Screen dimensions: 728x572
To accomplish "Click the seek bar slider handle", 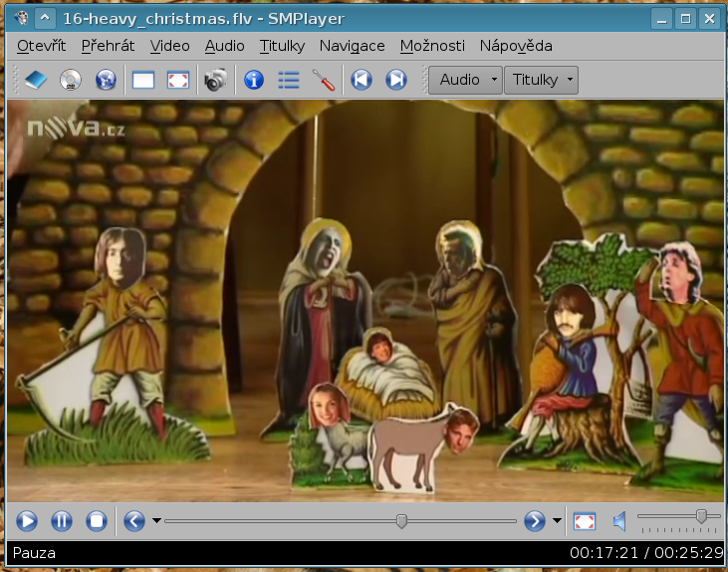I will [x=402, y=521].
